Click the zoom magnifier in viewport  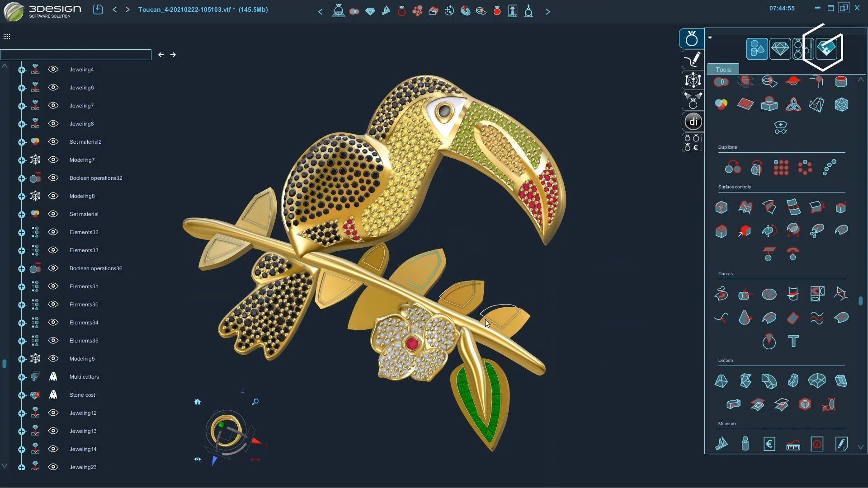[x=255, y=402]
